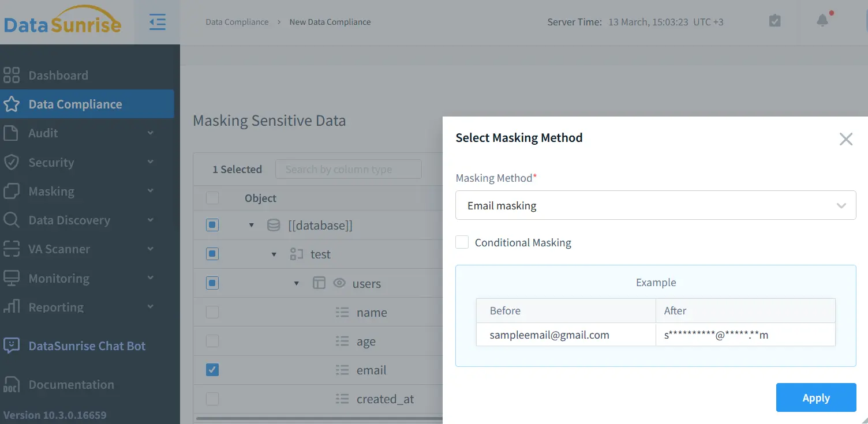
Task: Open the notifications bell icon
Action: click(822, 21)
